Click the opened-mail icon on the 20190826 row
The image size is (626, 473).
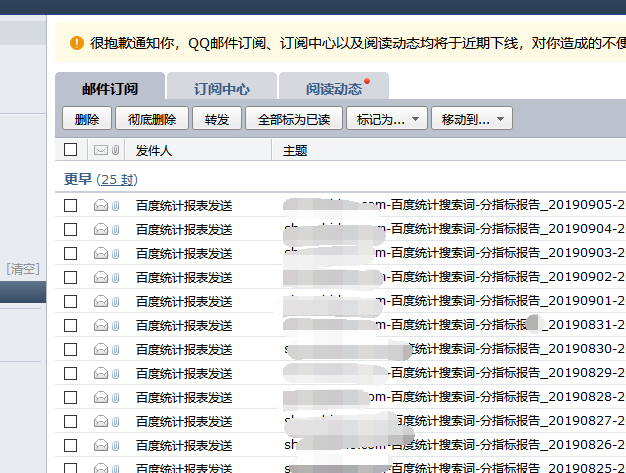(x=101, y=445)
